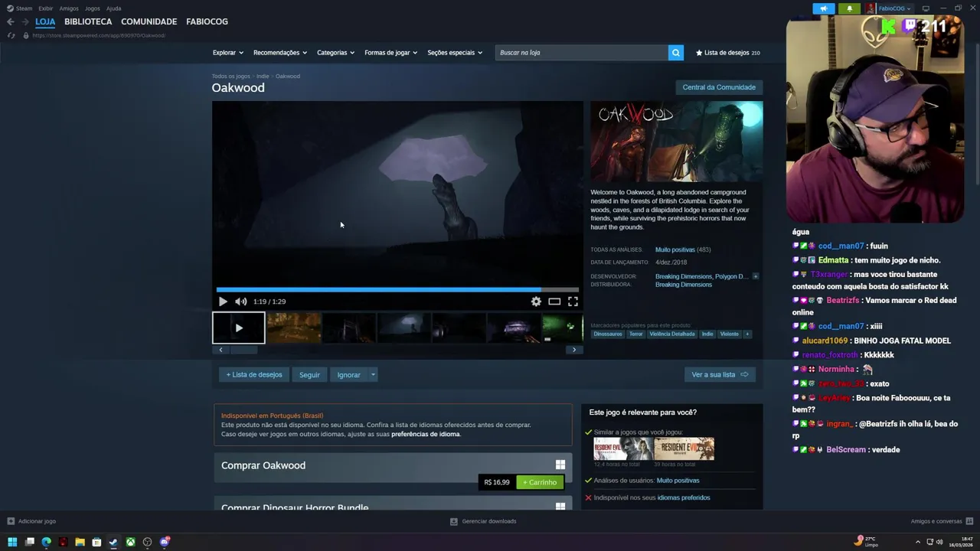Viewport: 980px width, 551px height.
Task: Enter fullscreen on the trailer
Action: point(573,302)
